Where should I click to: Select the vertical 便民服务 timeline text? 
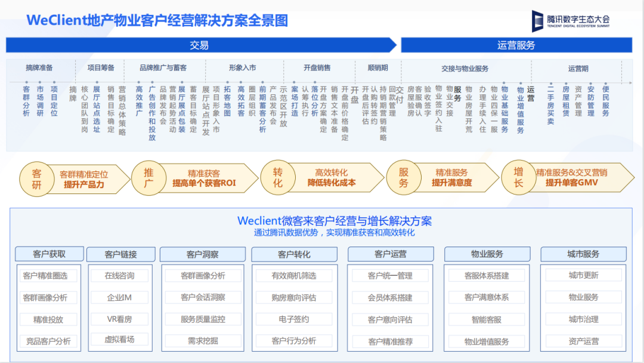tap(606, 101)
